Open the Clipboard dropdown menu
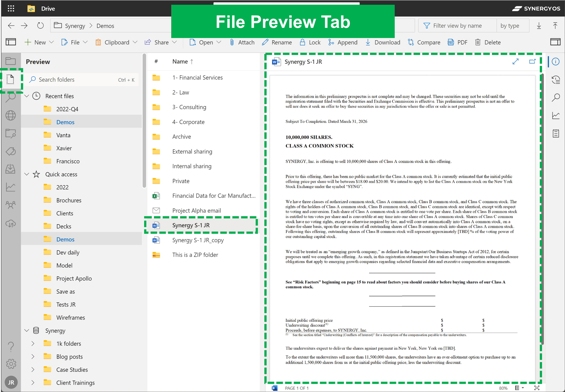Viewport: 565px width, 392px height. tap(116, 42)
